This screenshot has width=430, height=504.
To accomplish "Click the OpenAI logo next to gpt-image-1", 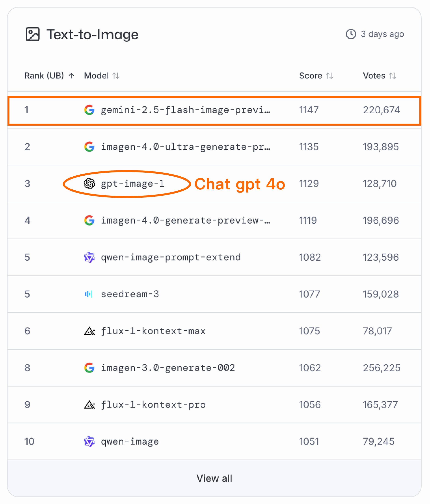I will 89,184.
